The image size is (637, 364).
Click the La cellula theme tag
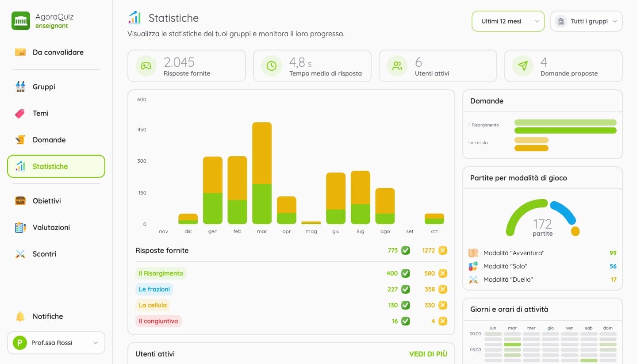[153, 305]
